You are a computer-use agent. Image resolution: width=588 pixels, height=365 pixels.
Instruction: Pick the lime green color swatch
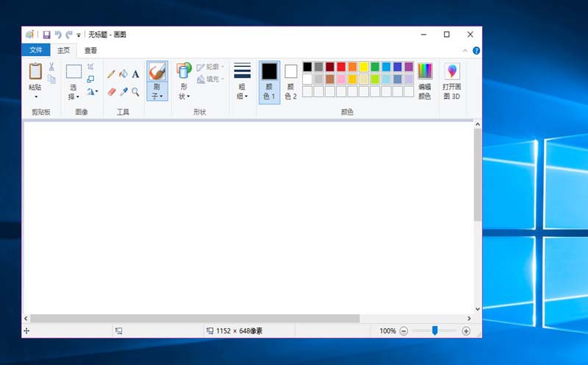375,79
